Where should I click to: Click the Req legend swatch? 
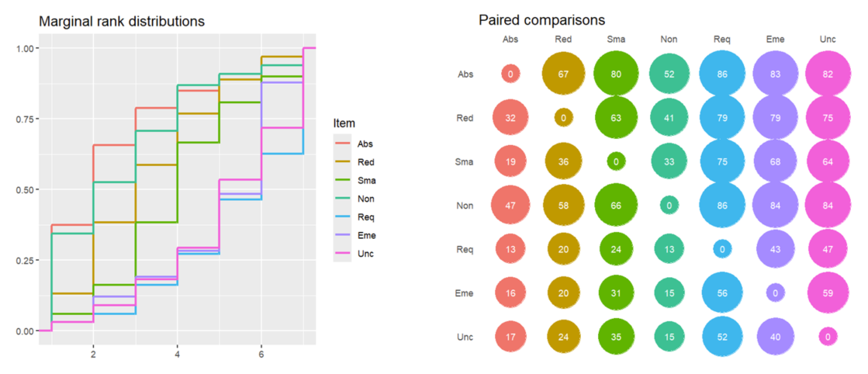click(x=341, y=216)
